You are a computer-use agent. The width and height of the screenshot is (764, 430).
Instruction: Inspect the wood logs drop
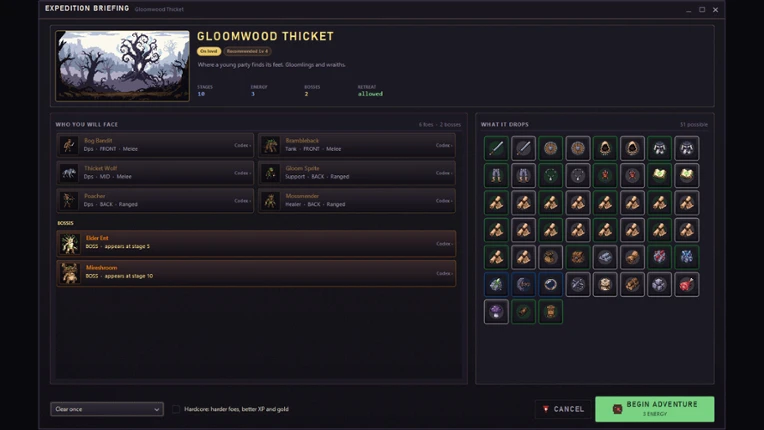632,284
